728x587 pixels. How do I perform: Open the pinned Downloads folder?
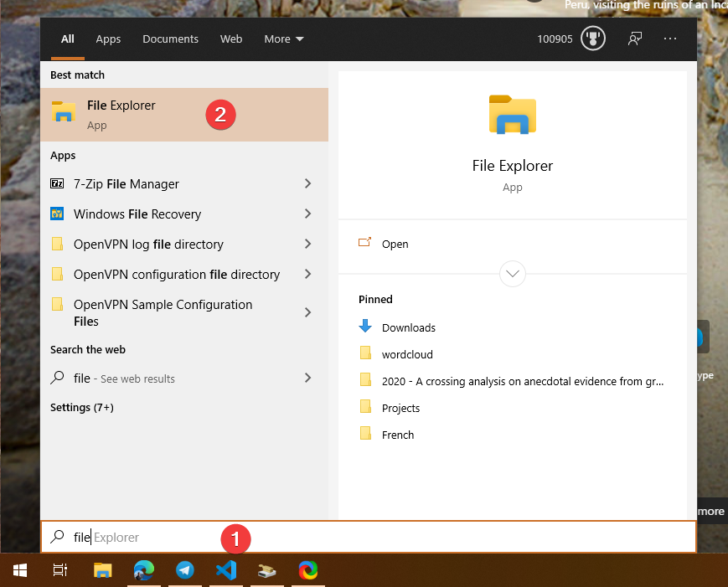408,327
